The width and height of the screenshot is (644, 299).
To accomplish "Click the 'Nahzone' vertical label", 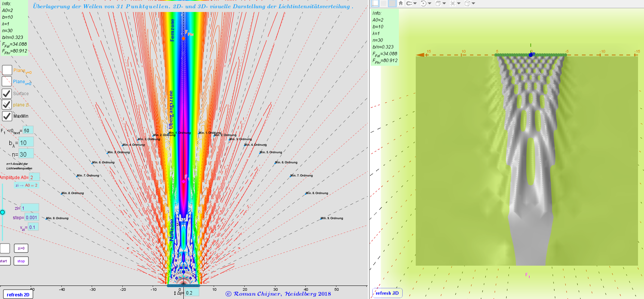I will point(172,230).
